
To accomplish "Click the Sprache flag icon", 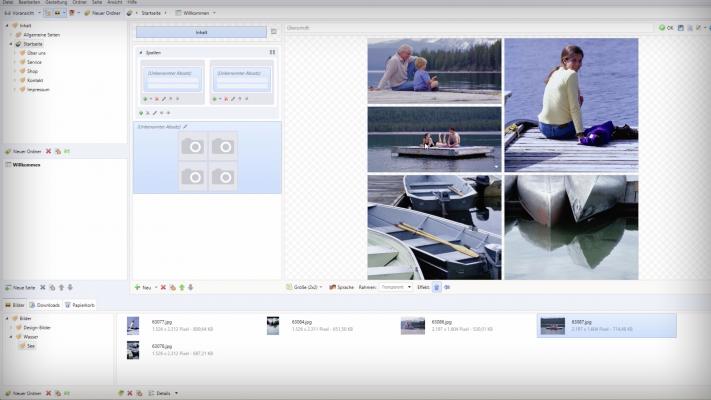I will pyautogui.click(x=332, y=287).
